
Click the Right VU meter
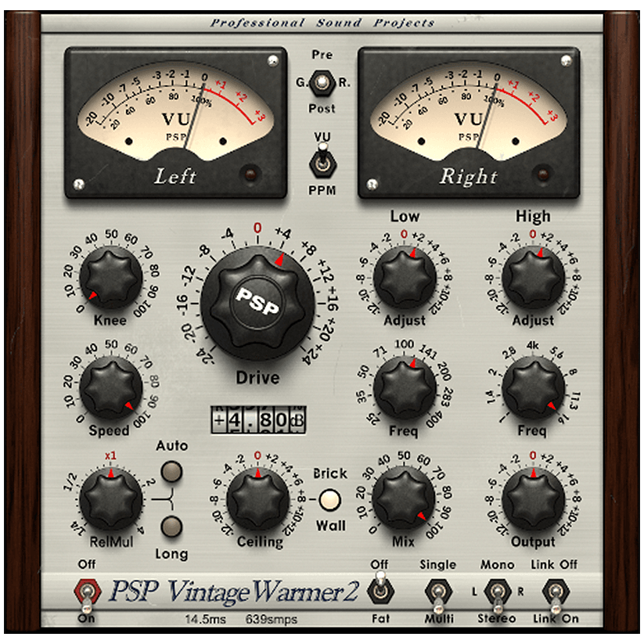469,122
